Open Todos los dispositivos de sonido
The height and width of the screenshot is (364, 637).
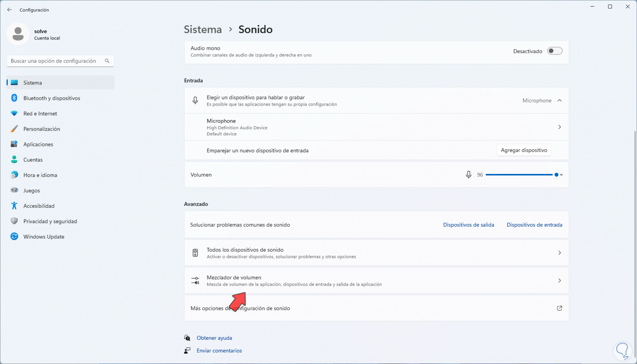[x=376, y=253]
